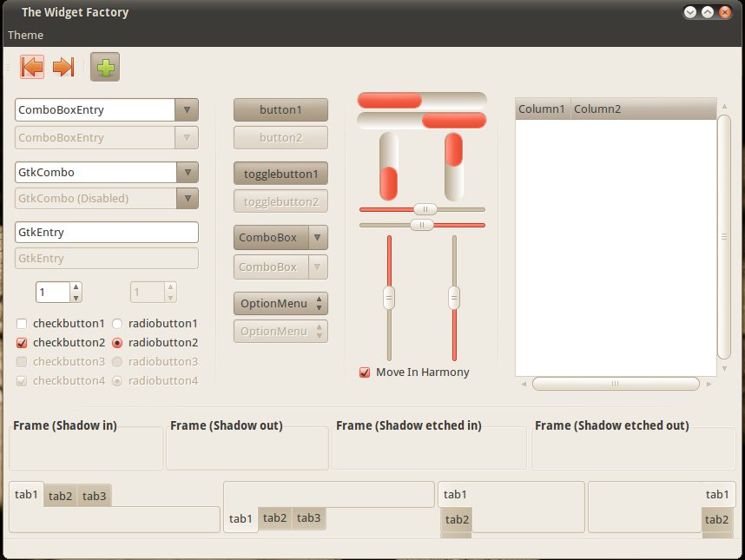The height and width of the screenshot is (560, 745).
Task: Click the scroll-left arrow below the tree view
Action: pos(524,384)
